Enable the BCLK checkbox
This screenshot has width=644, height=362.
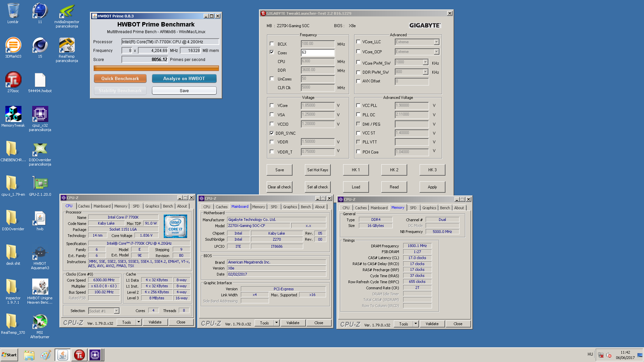(x=272, y=44)
